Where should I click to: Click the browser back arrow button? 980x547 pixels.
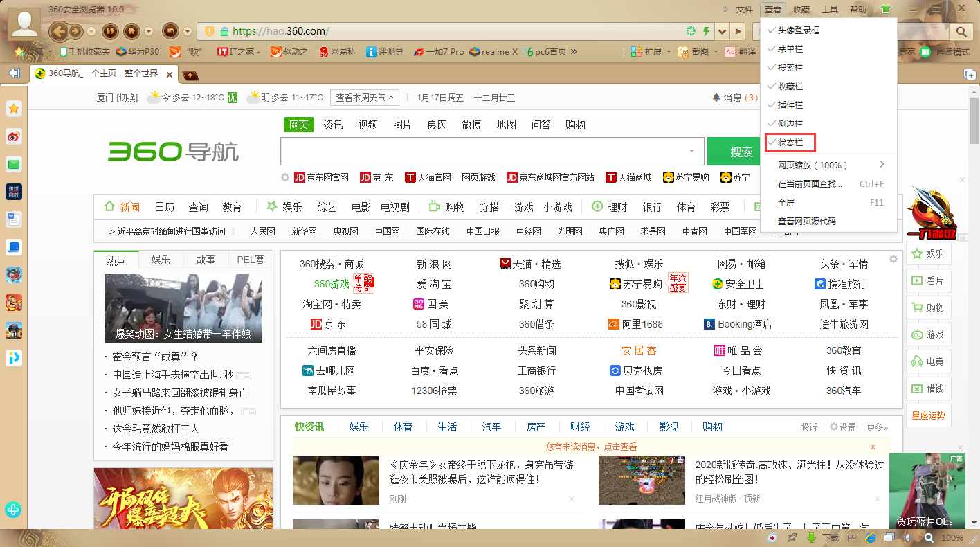59,31
